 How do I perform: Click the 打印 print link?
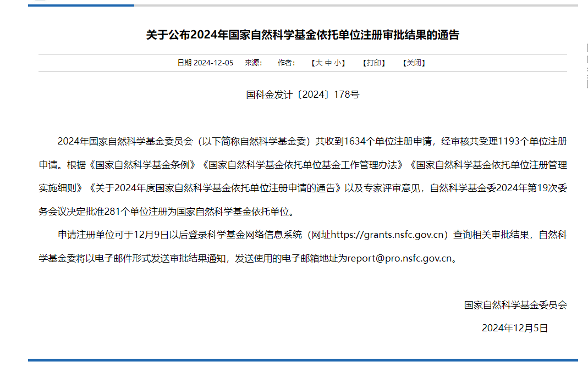[x=373, y=63]
